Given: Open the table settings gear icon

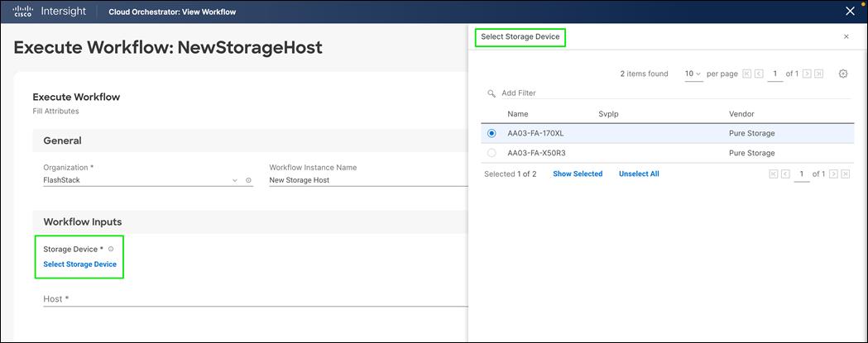Looking at the screenshot, I should point(843,74).
